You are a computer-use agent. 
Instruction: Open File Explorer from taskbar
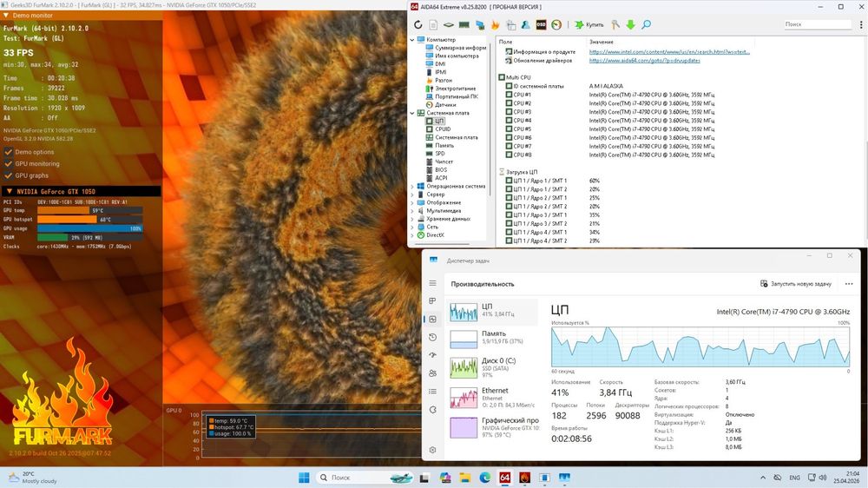[465, 478]
